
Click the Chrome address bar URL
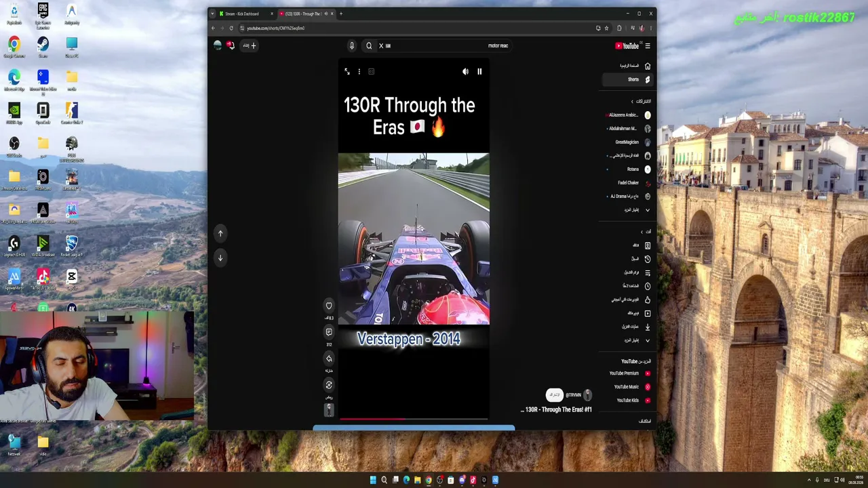click(x=275, y=28)
